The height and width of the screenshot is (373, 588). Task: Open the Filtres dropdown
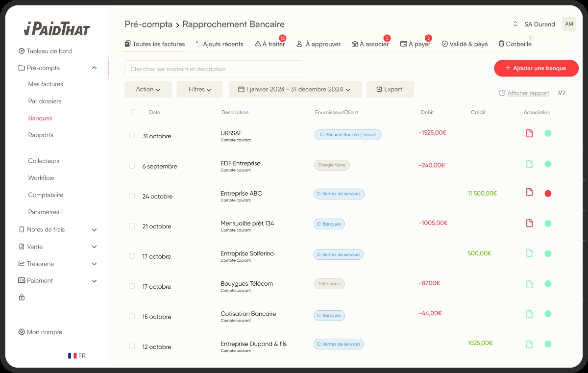pos(199,90)
